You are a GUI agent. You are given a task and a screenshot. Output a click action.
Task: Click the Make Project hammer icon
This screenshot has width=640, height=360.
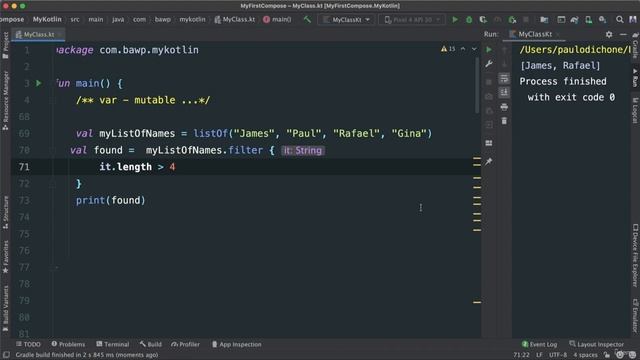pyautogui.click(x=307, y=19)
